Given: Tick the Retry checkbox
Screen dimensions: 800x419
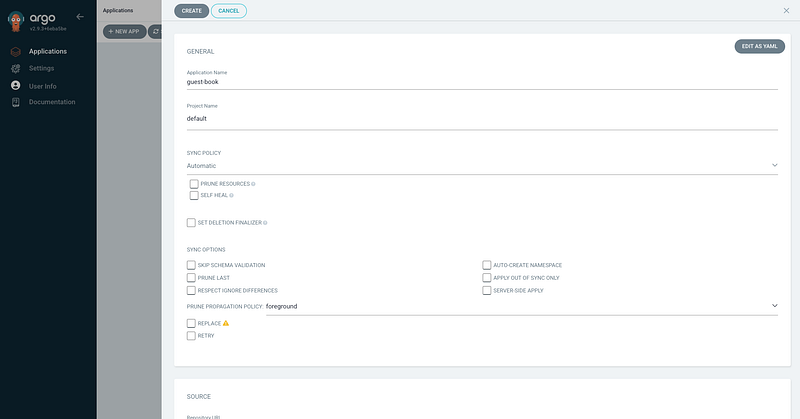Looking at the screenshot, I should pos(191,336).
